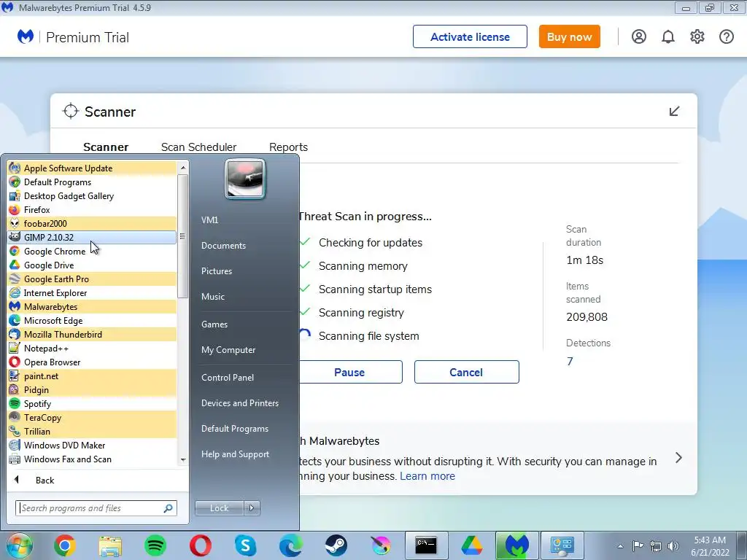Viewport: 747px width, 560px height.
Task: Open Pictures from Start menu
Action: click(x=216, y=271)
